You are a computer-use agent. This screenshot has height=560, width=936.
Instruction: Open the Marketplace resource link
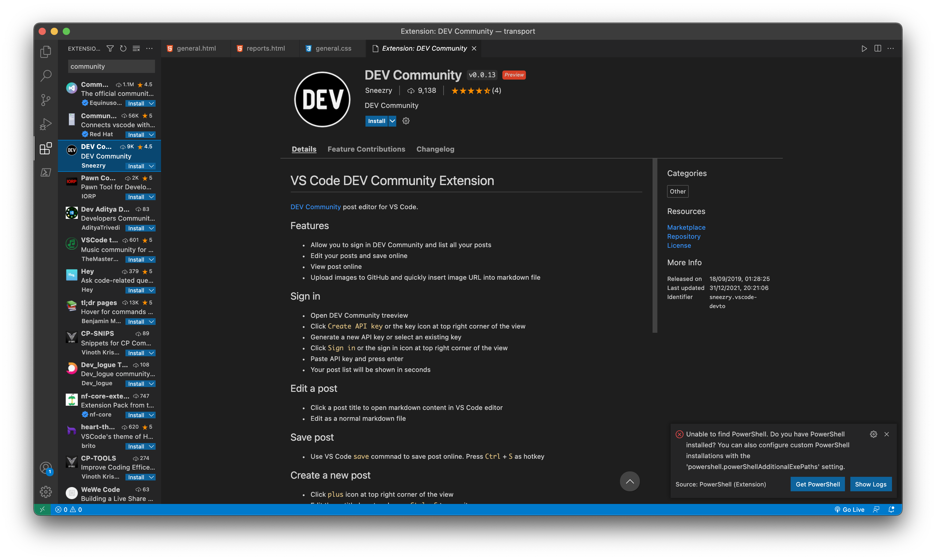click(x=686, y=227)
